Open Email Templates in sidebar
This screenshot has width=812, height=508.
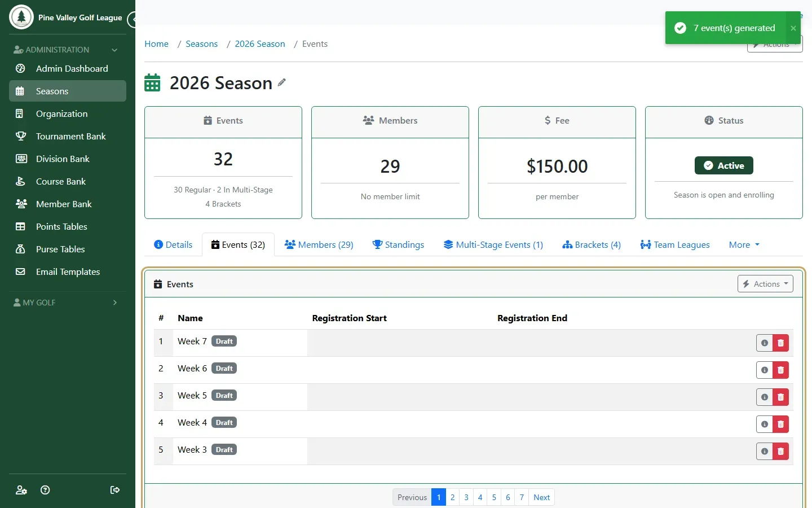68,272
